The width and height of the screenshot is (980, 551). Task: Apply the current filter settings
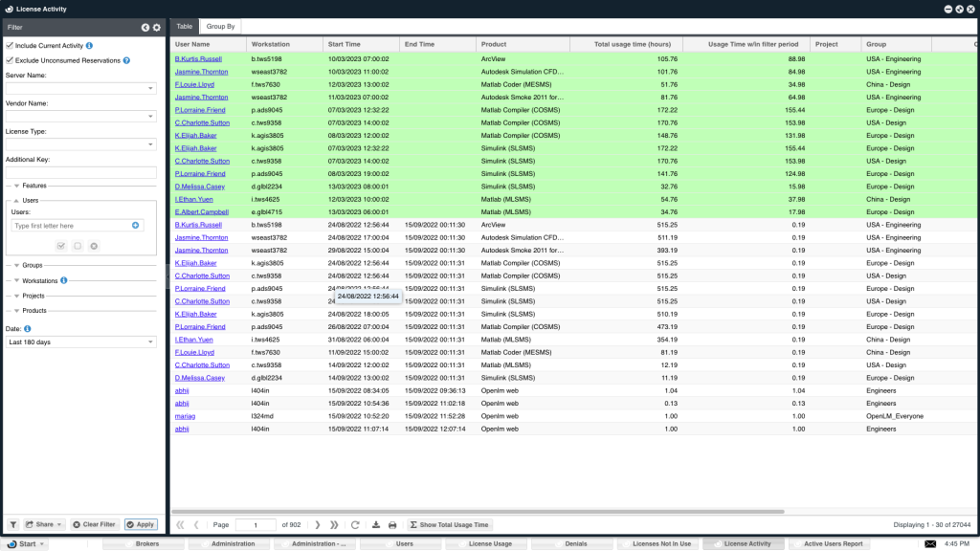coord(141,524)
